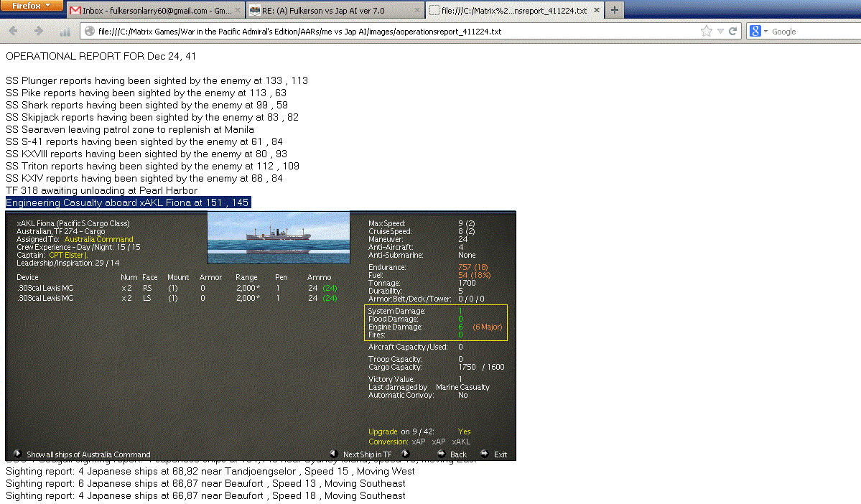Choose the xAKL conversion option

pyautogui.click(x=461, y=442)
